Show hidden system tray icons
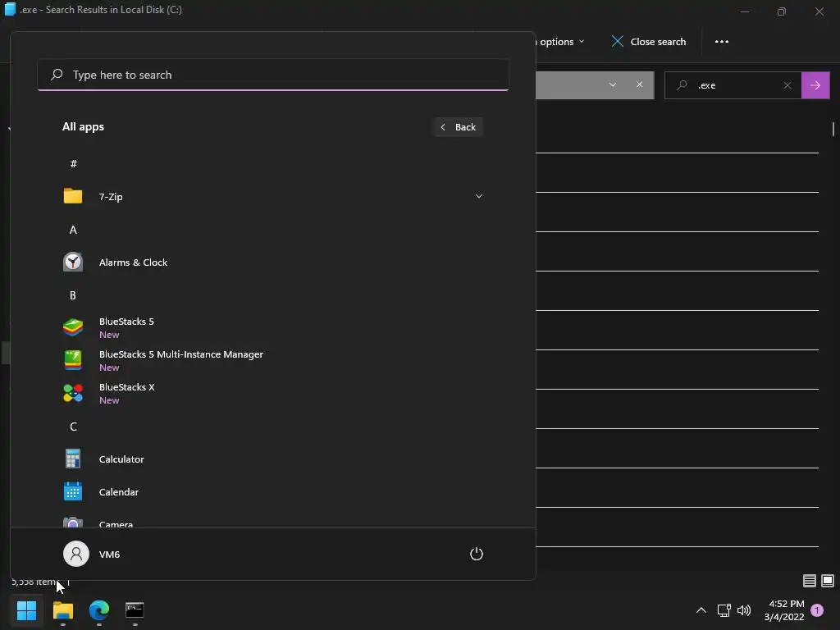 [701, 610]
